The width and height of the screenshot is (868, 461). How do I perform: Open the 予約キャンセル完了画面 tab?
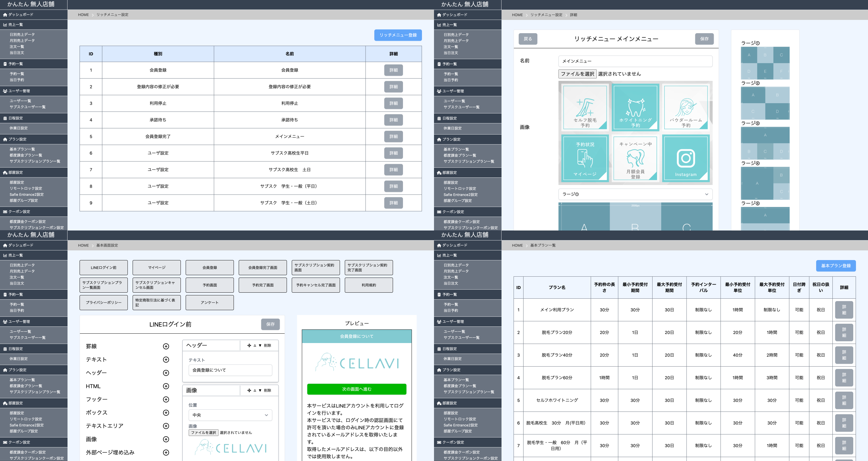[315, 285]
